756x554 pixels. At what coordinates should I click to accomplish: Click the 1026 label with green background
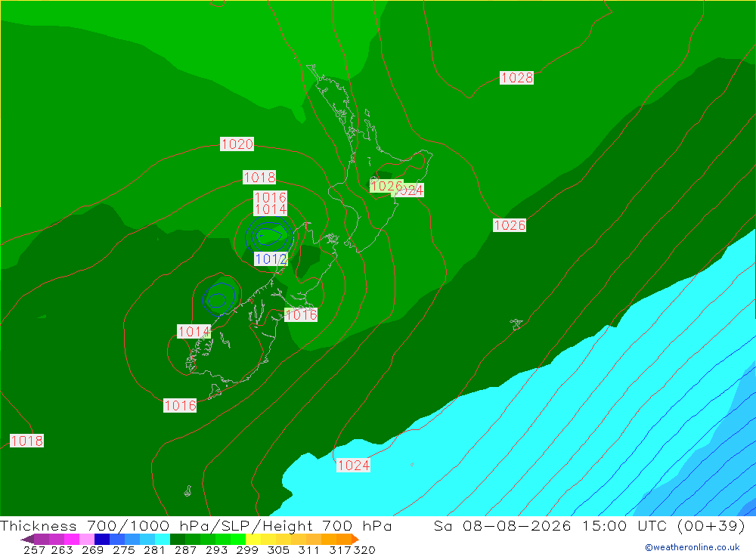pyautogui.click(x=386, y=186)
